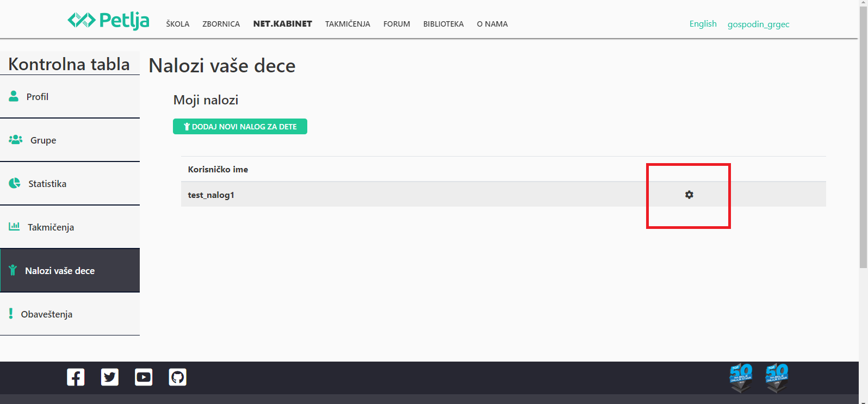Open the Twitter icon in the footer
The image size is (868, 404).
pos(110,377)
